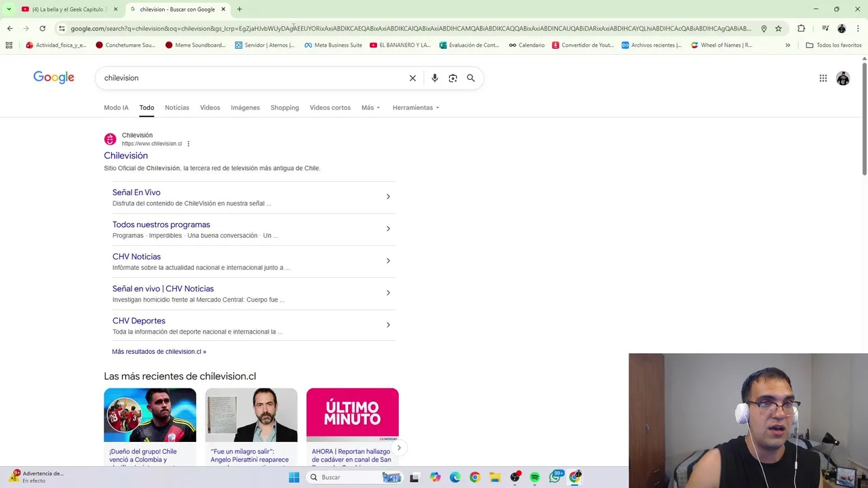Click into the Google search input field
868x488 pixels.
(x=251, y=78)
